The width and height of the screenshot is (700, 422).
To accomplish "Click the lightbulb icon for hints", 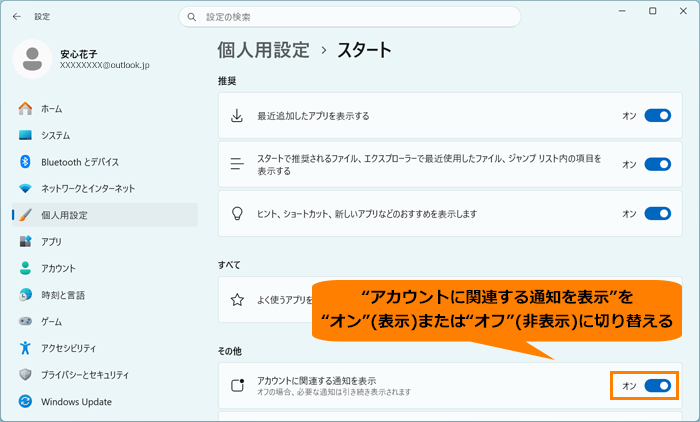I will [x=237, y=213].
